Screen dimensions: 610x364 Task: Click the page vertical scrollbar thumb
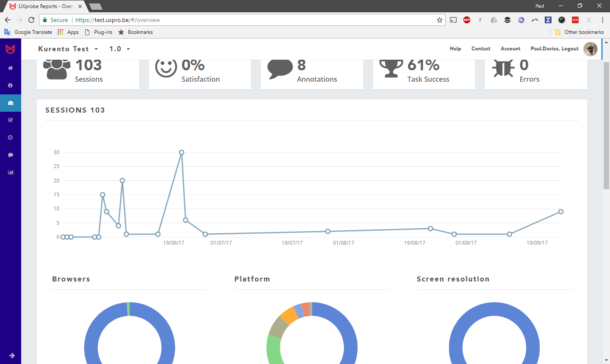pyautogui.click(x=606, y=126)
